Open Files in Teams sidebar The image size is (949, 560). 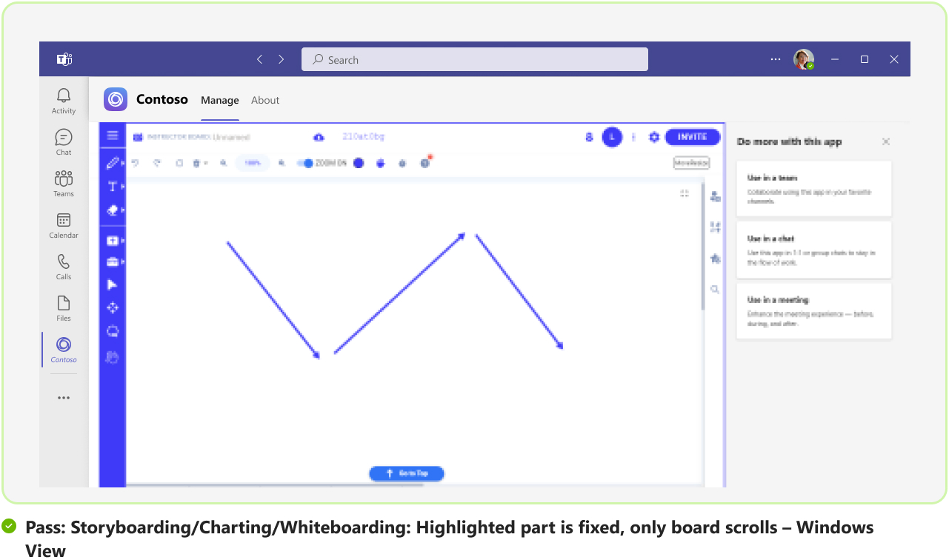(x=64, y=308)
